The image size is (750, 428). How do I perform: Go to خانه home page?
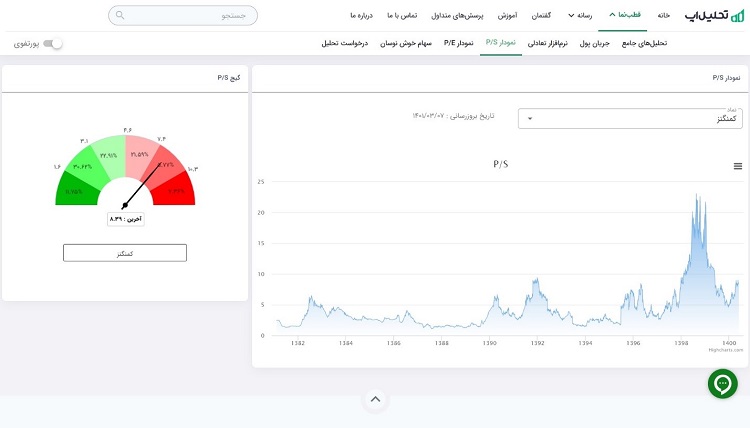pyautogui.click(x=663, y=15)
